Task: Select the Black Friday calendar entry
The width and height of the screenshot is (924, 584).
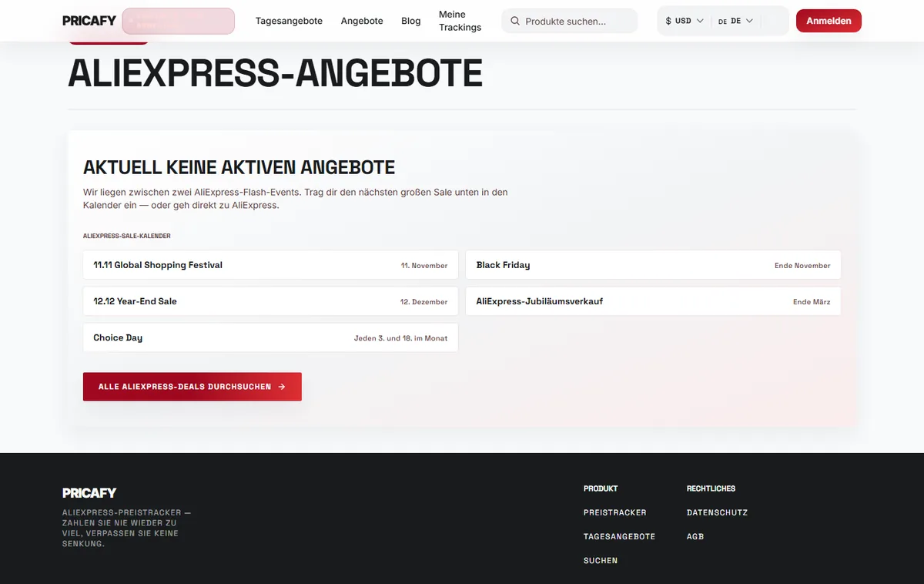Action: pyautogui.click(x=653, y=265)
